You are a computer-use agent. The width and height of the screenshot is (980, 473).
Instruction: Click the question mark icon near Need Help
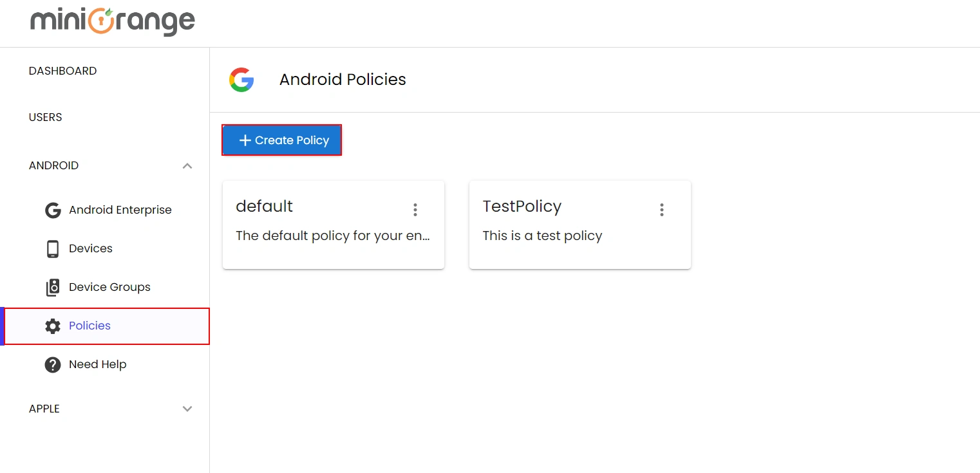[52, 364]
